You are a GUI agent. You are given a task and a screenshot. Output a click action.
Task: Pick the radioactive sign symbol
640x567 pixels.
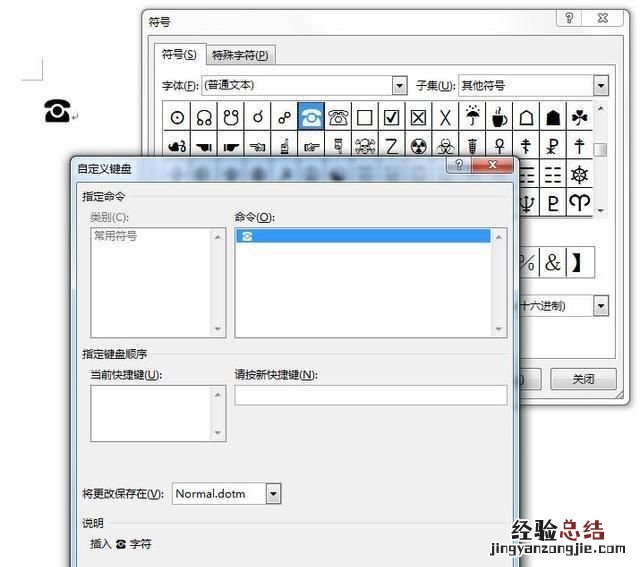(419, 146)
